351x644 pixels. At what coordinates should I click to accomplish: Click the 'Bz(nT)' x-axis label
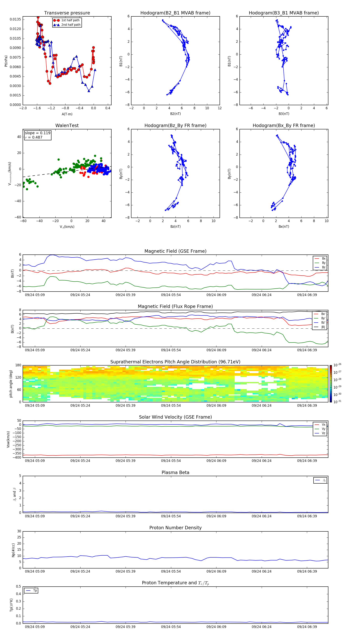pyautogui.click(x=175, y=227)
